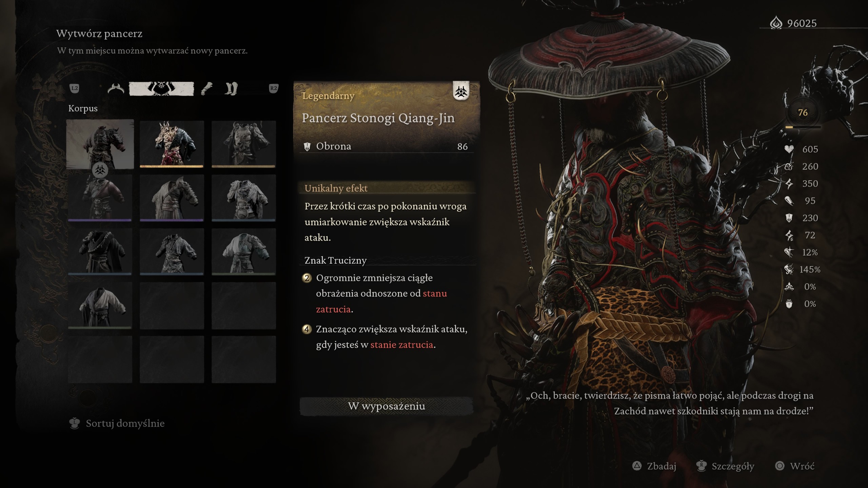
Task: Click the Will currency icon beside 96025
Action: 776,23
